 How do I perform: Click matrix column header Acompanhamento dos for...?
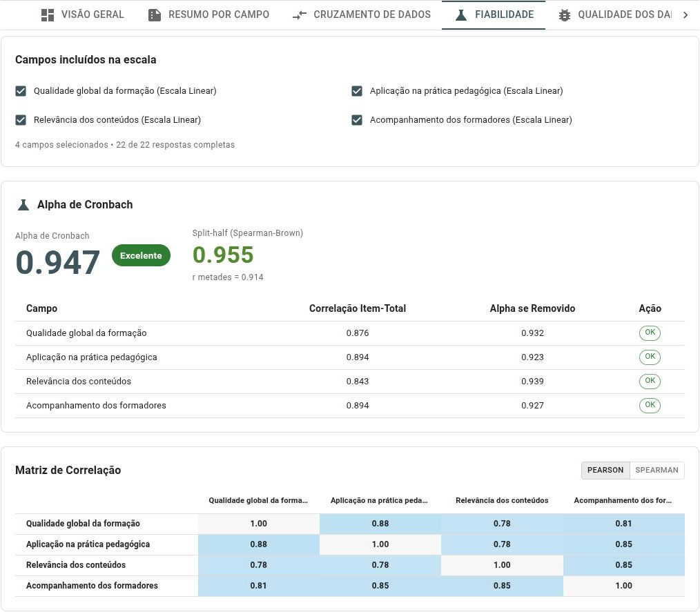pyautogui.click(x=623, y=500)
